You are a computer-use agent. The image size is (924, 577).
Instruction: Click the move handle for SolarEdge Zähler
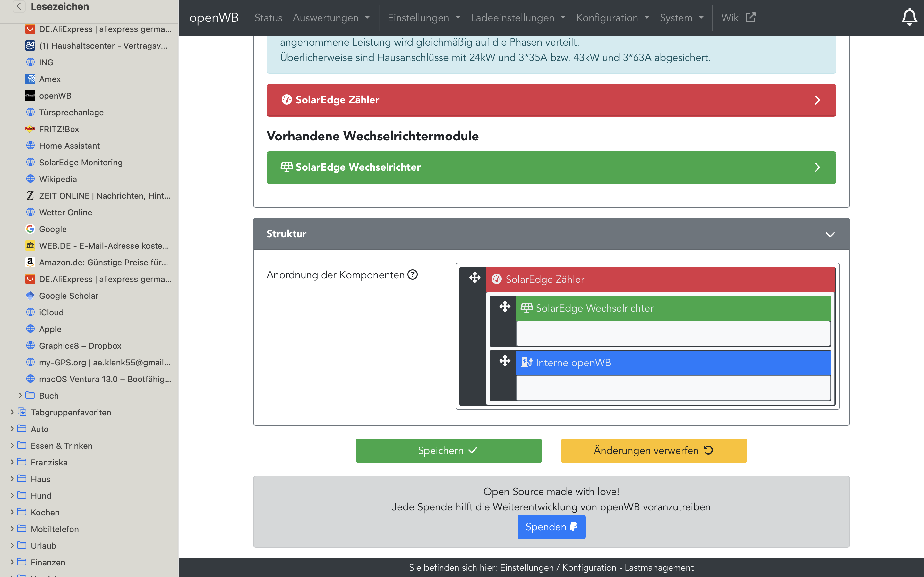(x=475, y=277)
